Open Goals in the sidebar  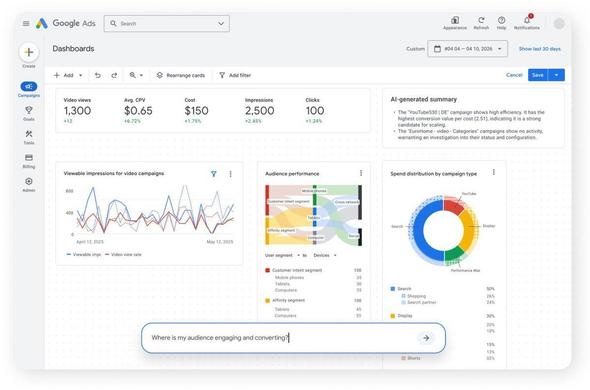click(29, 113)
